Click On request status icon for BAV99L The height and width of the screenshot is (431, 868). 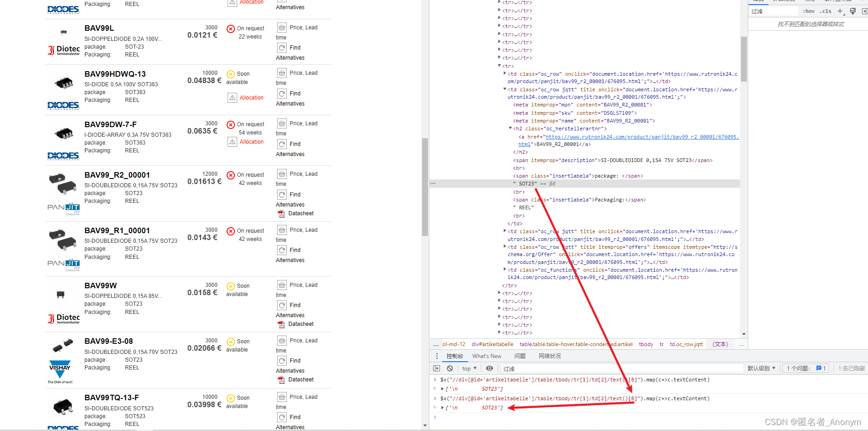(231, 29)
